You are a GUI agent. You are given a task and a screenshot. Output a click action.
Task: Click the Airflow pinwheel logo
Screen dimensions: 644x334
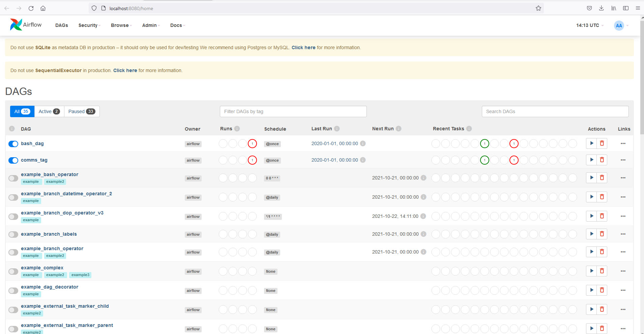(16, 25)
